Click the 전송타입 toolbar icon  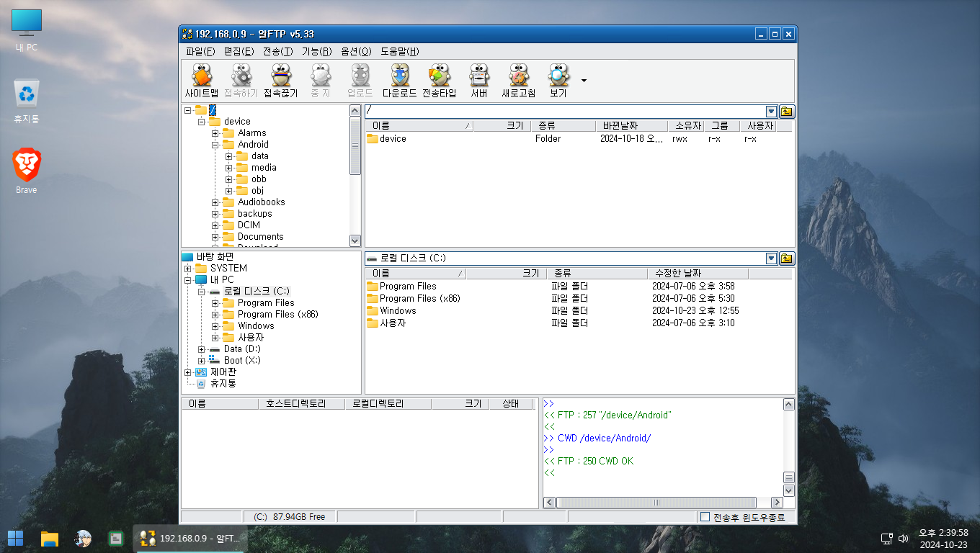439,81
